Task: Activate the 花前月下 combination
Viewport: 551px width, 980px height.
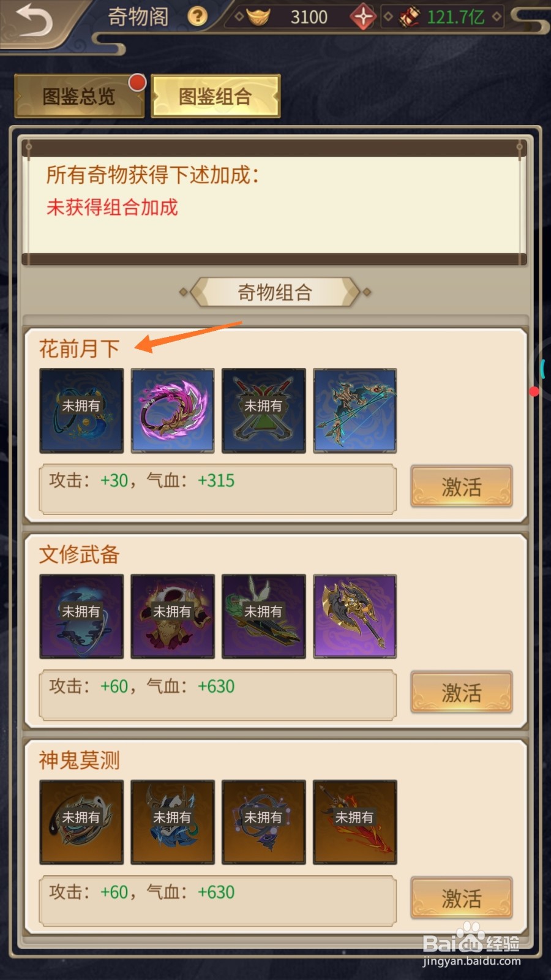Action: 462,487
